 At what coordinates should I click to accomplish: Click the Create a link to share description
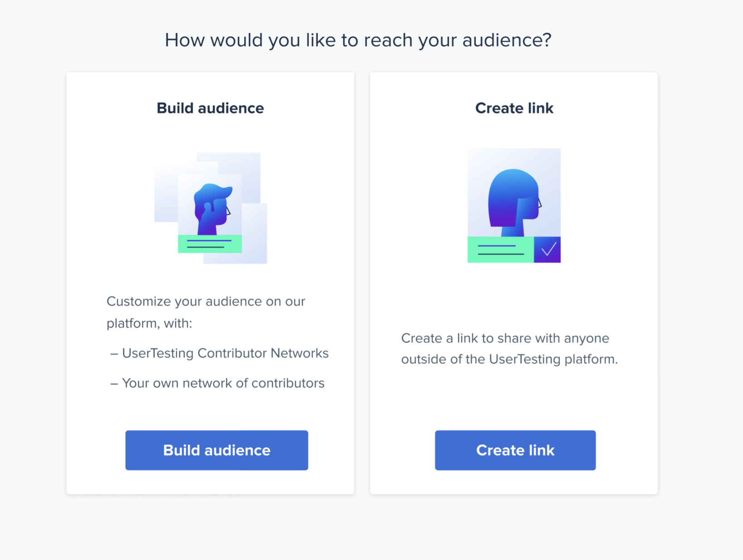510,349
